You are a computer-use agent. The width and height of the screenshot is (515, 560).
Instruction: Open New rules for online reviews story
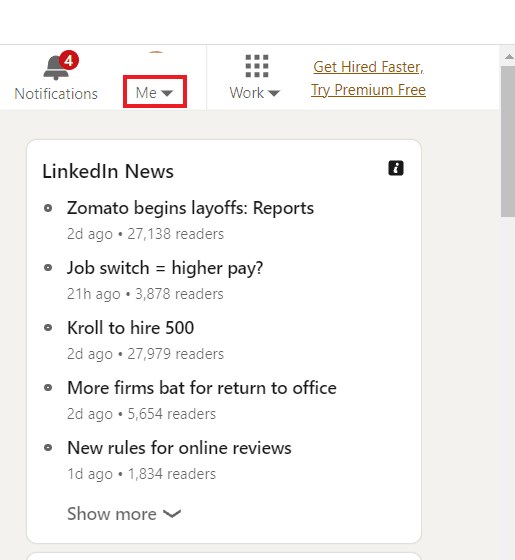(179, 448)
